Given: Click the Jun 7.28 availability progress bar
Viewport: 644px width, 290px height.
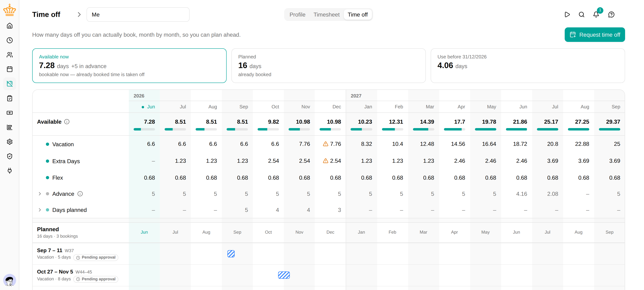Looking at the screenshot, I should [144, 129].
